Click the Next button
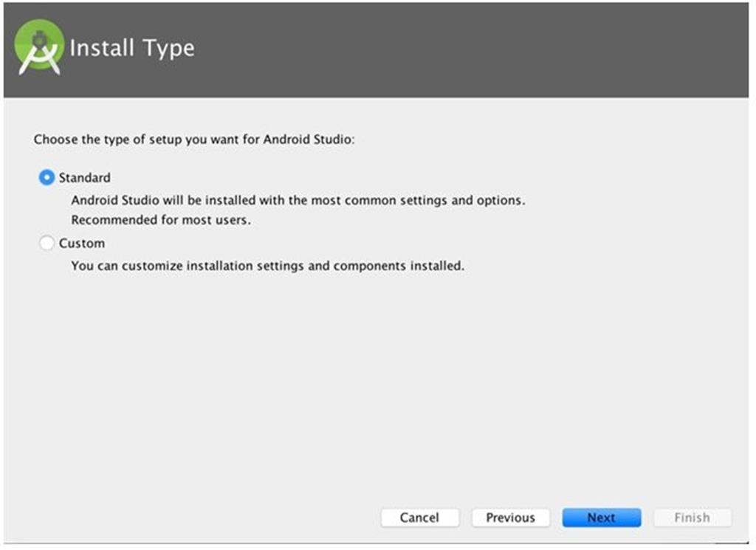This screenshot has width=756, height=550. click(x=601, y=518)
